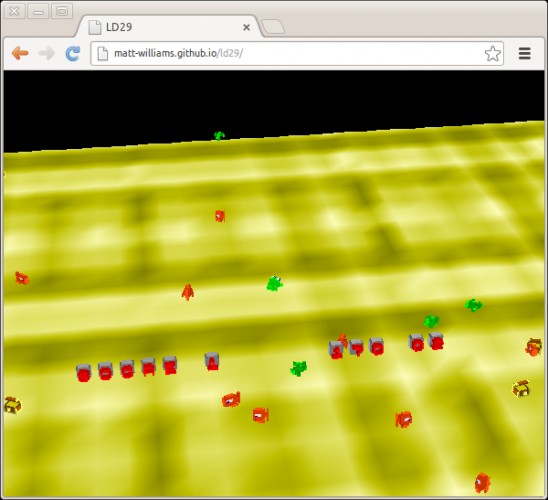Bookmark page with the star icon
This screenshot has height=500, width=548.
click(x=492, y=53)
